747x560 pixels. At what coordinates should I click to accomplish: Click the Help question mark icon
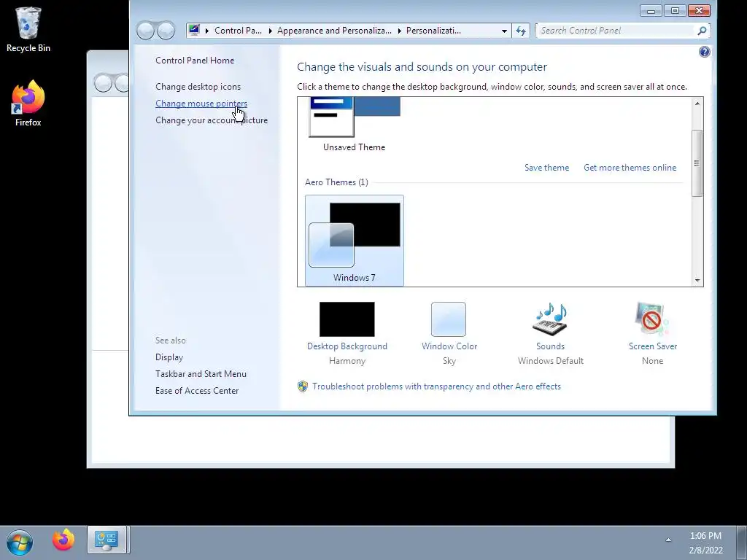click(705, 52)
